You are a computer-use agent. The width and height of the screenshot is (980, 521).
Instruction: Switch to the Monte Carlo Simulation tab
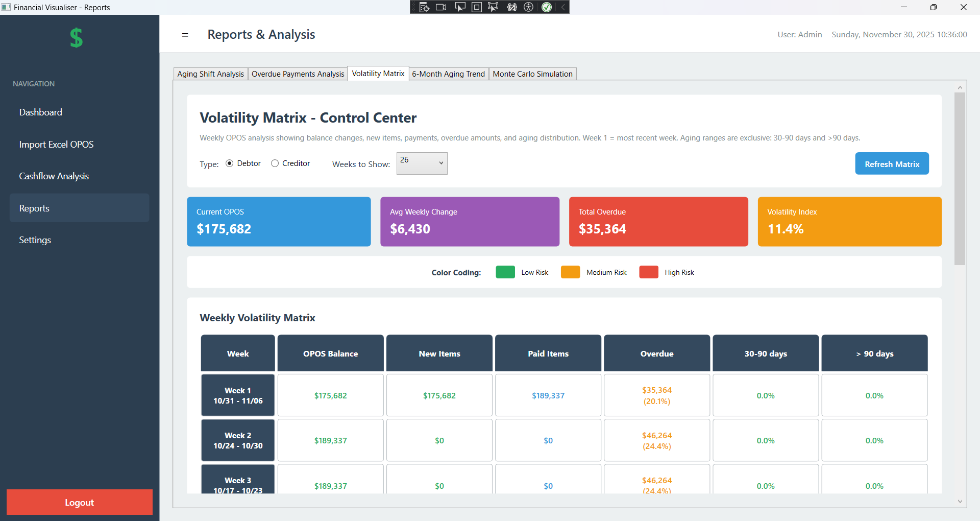(x=532, y=74)
